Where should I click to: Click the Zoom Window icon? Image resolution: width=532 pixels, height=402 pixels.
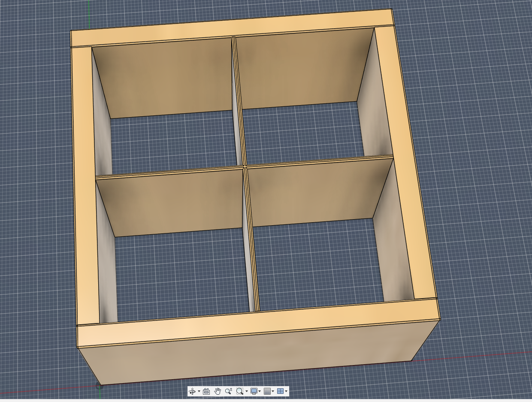(x=239, y=391)
